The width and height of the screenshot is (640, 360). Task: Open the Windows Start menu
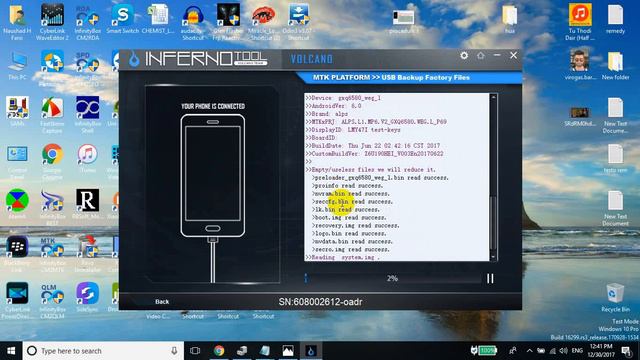pyautogui.click(x=11, y=351)
